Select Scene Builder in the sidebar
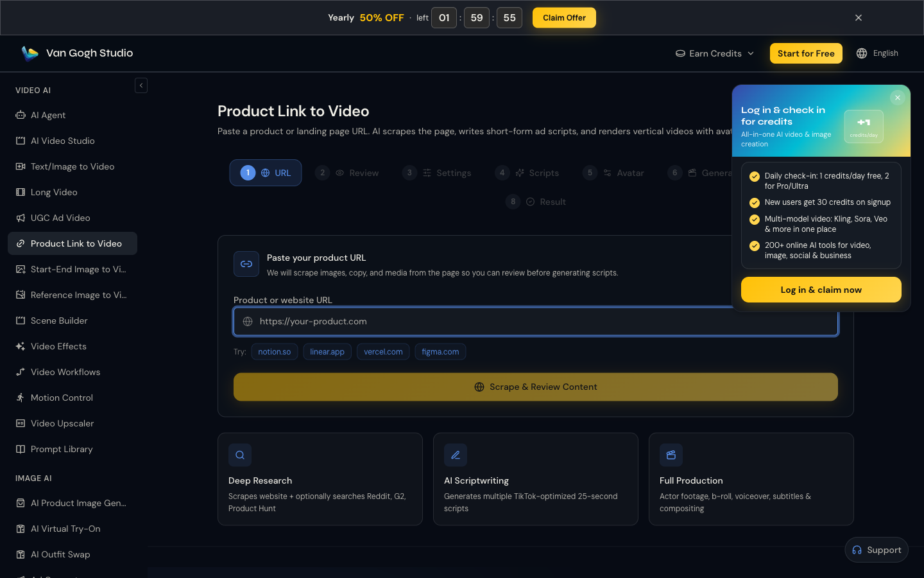This screenshot has height=578, width=924. click(x=73, y=320)
